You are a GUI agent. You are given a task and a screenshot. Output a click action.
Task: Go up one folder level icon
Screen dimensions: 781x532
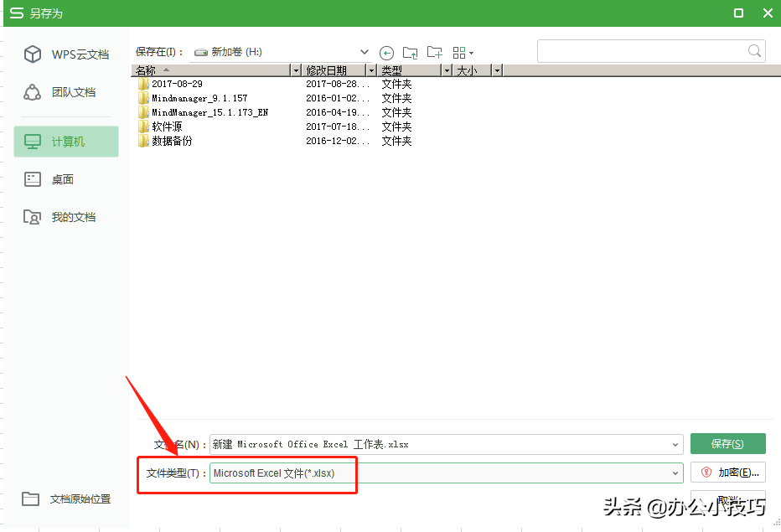tap(411, 52)
